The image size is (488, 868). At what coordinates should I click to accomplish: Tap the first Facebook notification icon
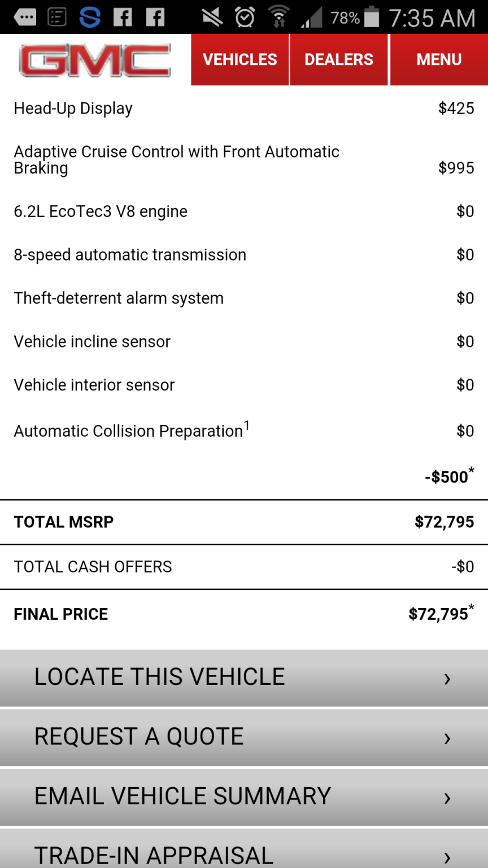point(123,18)
